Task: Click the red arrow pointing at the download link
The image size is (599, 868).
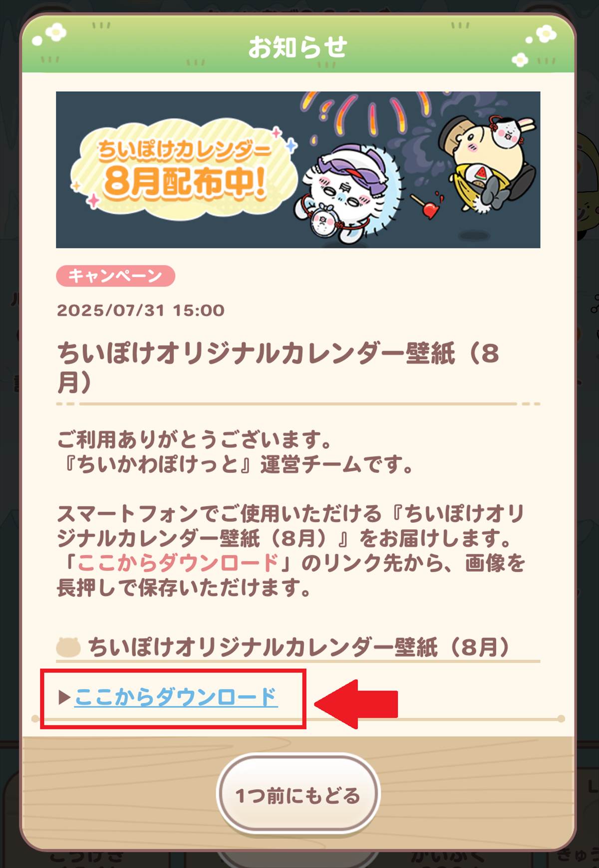Action: (x=356, y=704)
